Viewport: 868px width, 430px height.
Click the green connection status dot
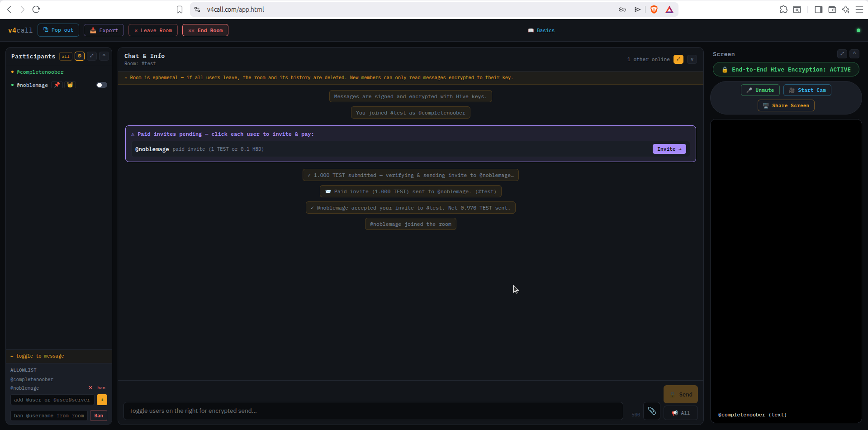coord(858,30)
